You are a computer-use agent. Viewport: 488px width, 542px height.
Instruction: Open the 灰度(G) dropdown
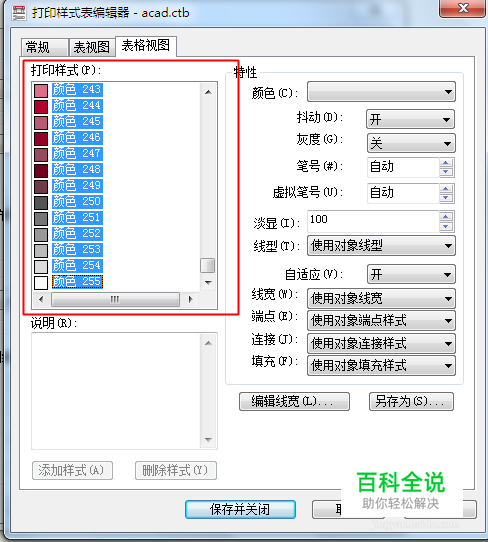point(411,143)
